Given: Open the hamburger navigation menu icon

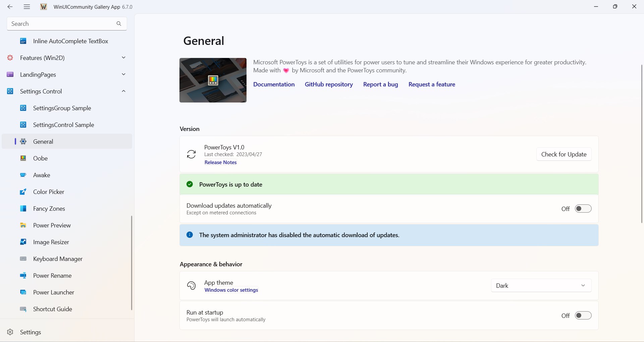Looking at the screenshot, I should point(27,7).
